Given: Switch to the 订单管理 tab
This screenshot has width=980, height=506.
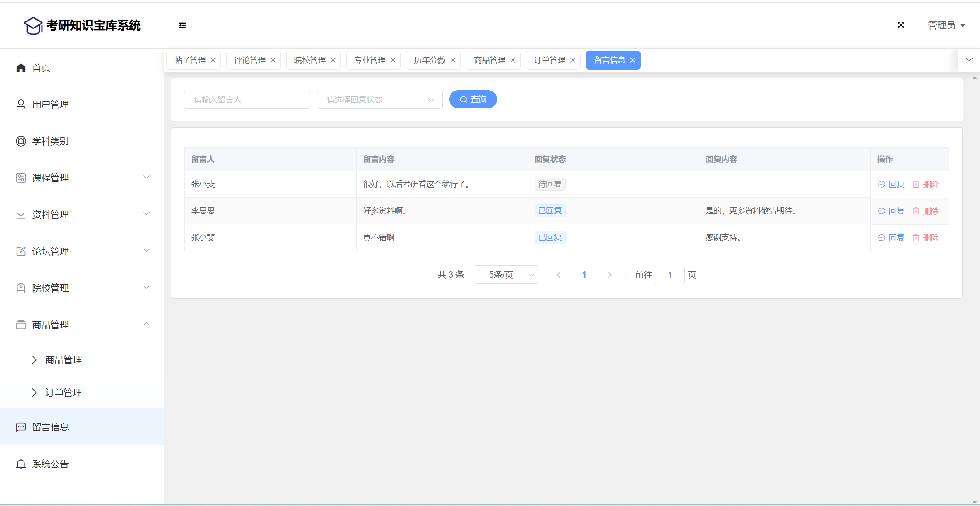Looking at the screenshot, I should pyautogui.click(x=549, y=60).
